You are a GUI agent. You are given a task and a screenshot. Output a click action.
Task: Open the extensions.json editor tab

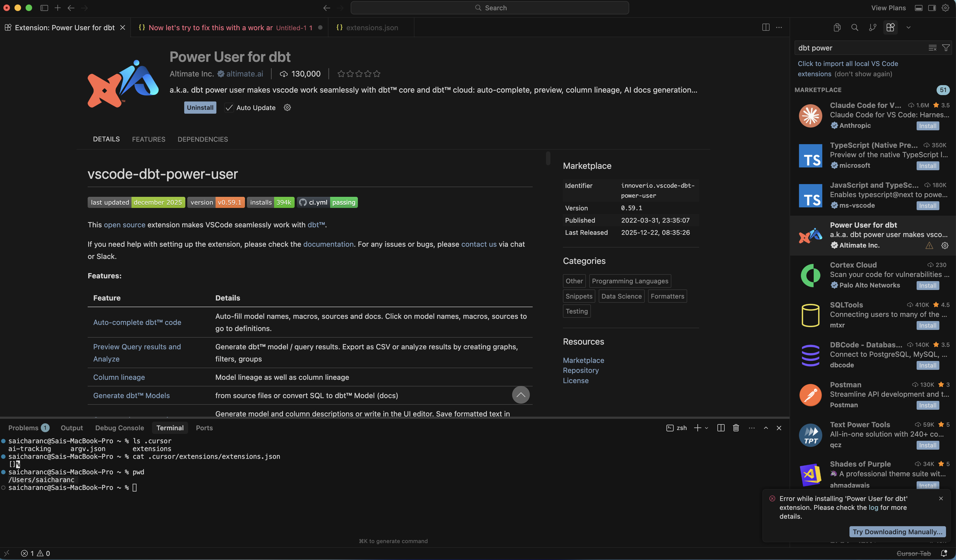pyautogui.click(x=371, y=27)
